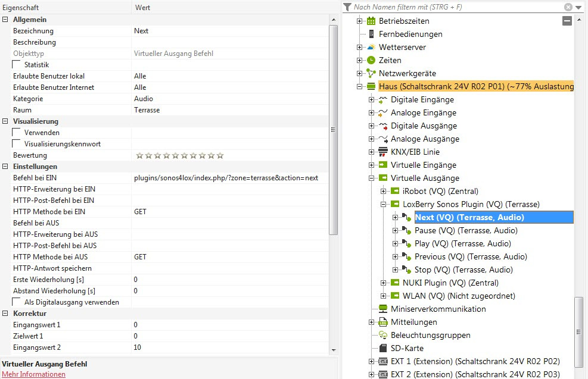Click the SD-Karte card icon
The image size is (588, 379).
[x=383, y=348]
